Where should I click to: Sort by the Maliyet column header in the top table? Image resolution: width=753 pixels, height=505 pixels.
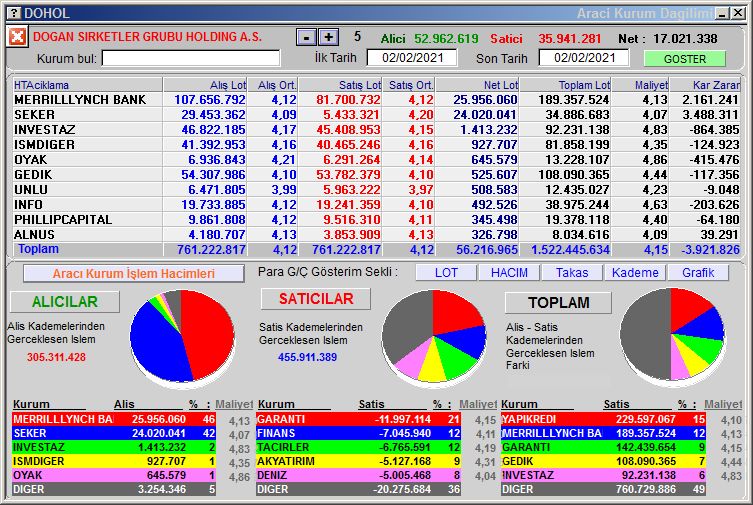640,85
